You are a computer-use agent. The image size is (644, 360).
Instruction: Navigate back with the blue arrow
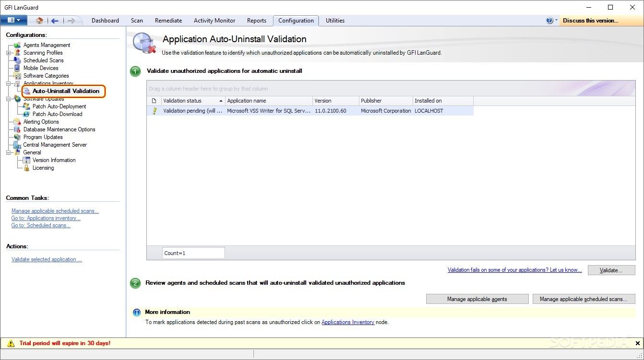55,21
